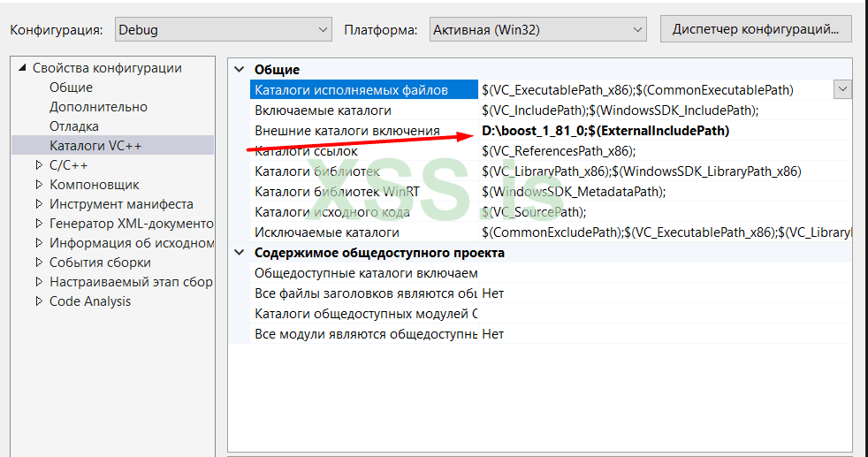This screenshot has height=457, width=868.
Task: Select Все модули являются общедоступными property
Action: pos(363,333)
